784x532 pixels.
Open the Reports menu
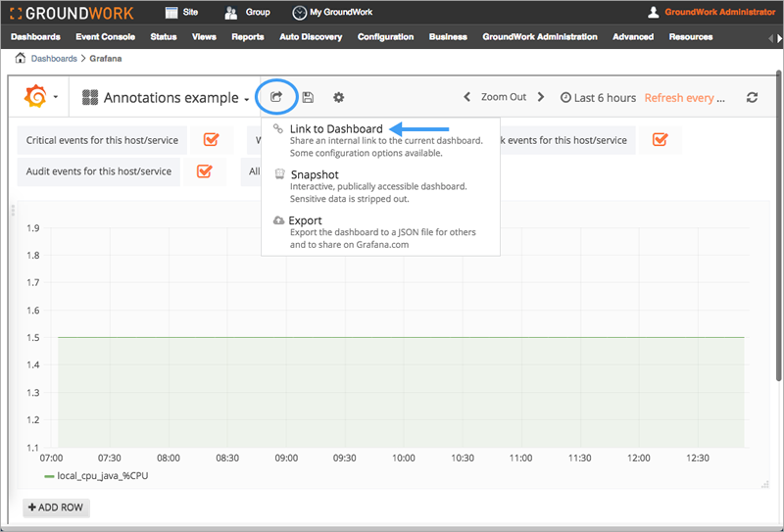coord(248,36)
